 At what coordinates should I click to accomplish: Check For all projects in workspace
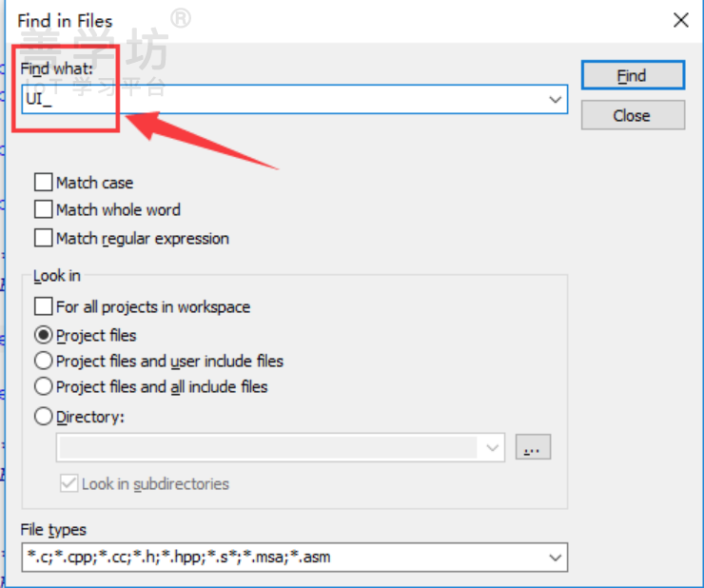point(43,306)
